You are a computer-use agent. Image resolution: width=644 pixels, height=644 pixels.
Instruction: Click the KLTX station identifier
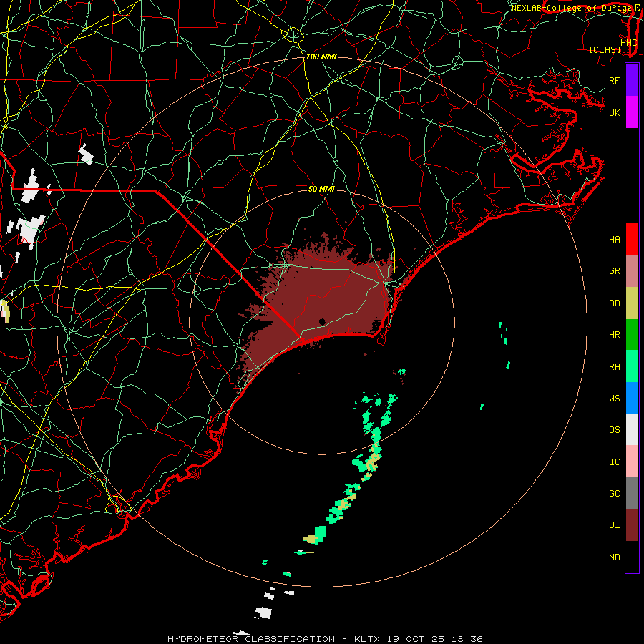[x=367, y=639]
